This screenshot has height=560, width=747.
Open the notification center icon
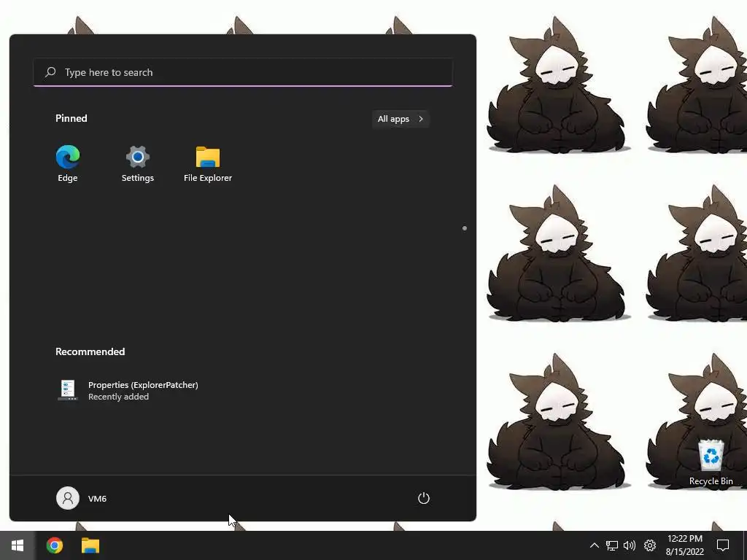[x=723, y=545]
